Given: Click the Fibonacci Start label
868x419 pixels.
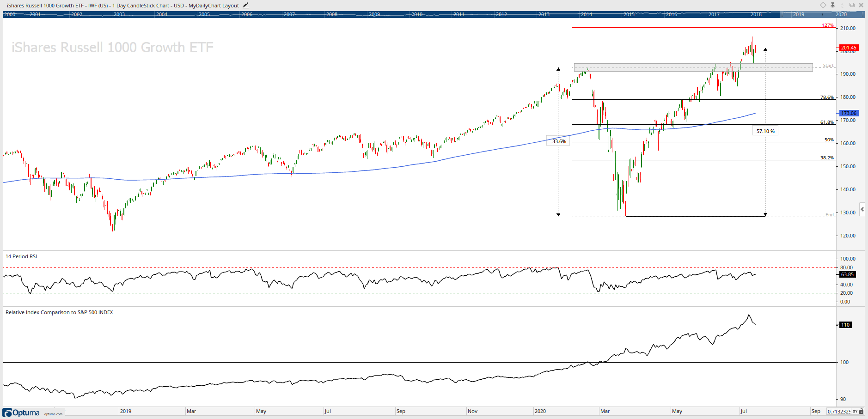Looking at the screenshot, I should coord(828,66).
